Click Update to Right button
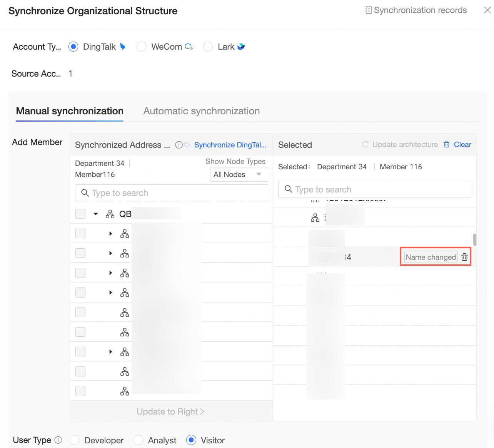This screenshot has height=448, width=494. point(171,411)
